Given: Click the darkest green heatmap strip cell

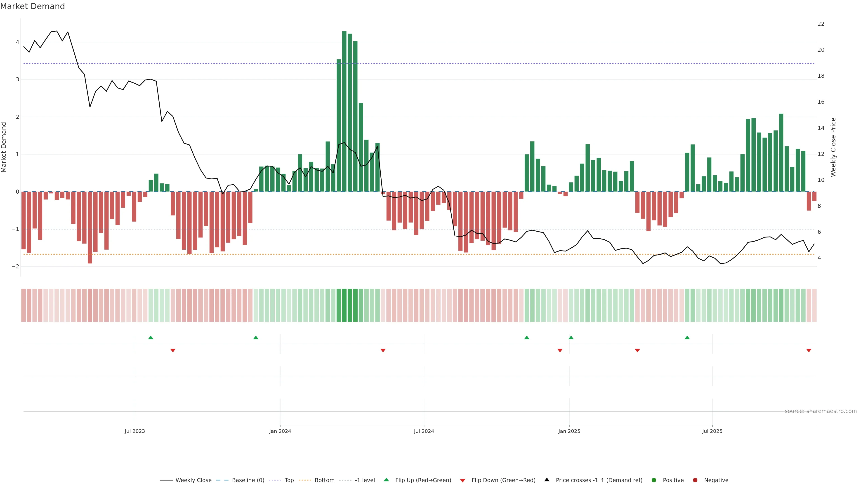Looking at the screenshot, I should coord(344,305).
